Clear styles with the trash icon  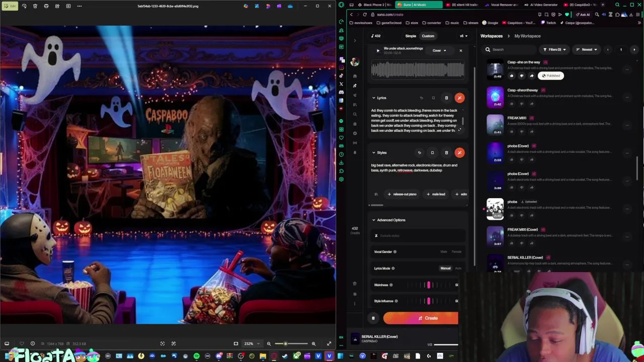tap(446, 153)
